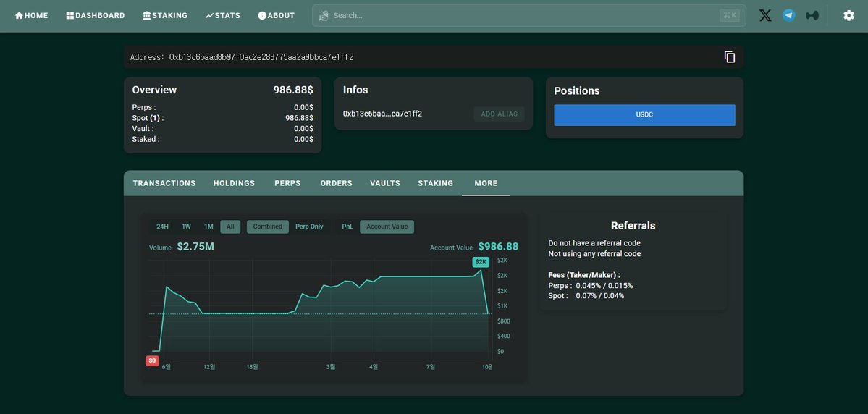Set chart range to All

coord(230,227)
